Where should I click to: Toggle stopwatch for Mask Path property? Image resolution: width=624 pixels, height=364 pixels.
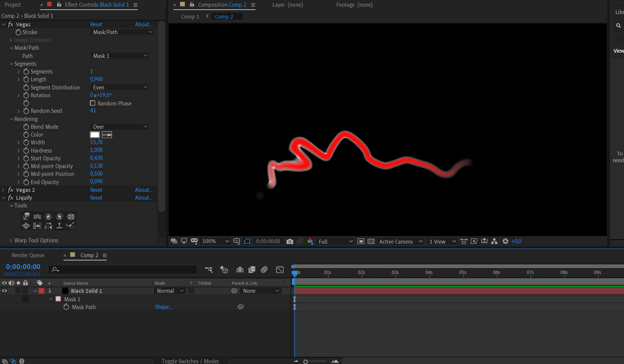pyautogui.click(x=66, y=307)
